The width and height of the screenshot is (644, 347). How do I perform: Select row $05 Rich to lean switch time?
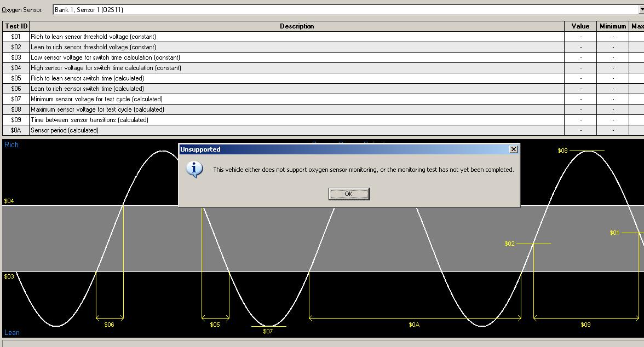coord(87,78)
